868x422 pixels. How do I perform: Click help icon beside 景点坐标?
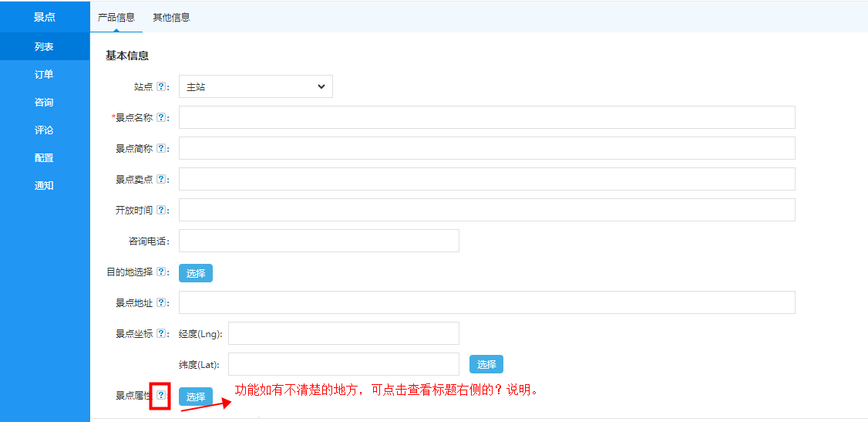click(160, 334)
